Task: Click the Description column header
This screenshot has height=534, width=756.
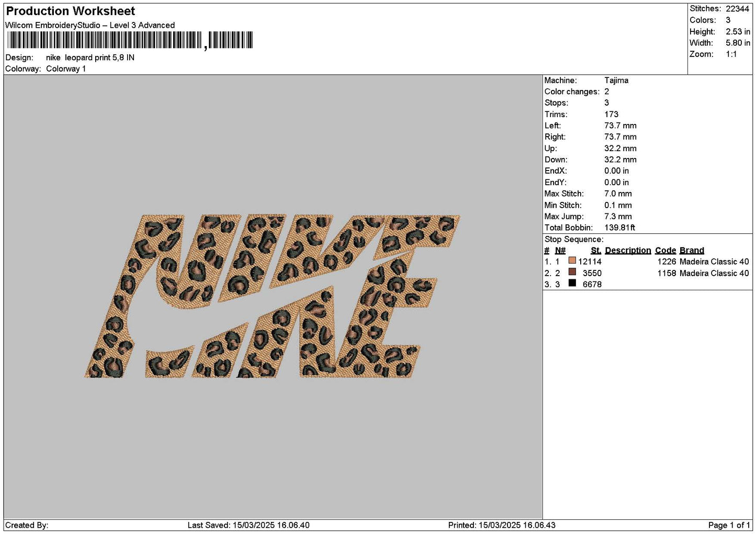Action: coord(628,251)
